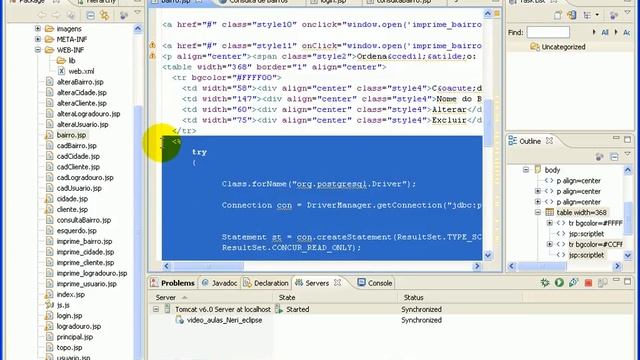Expand the tr bgcolor=#FFFF node
The height and width of the screenshot is (360, 640).
[550, 223]
